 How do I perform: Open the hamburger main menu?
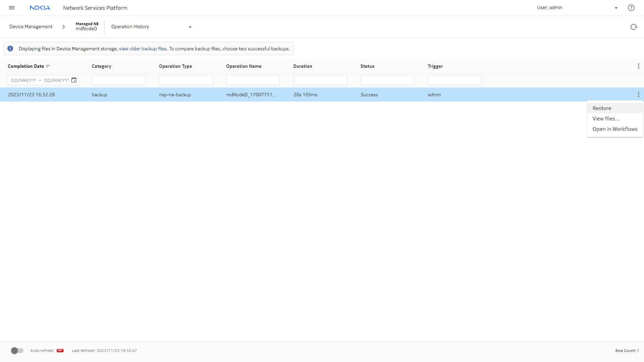[x=12, y=8]
